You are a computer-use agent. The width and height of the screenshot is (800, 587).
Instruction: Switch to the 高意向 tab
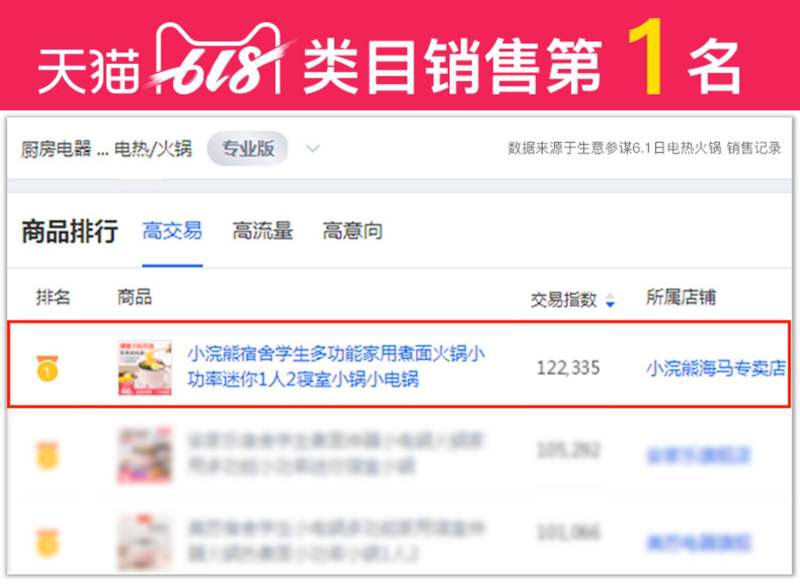353,231
